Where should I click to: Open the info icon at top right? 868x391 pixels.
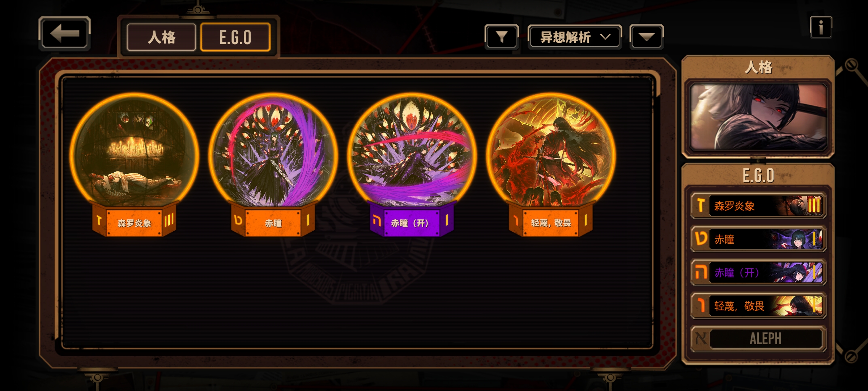[821, 27]
